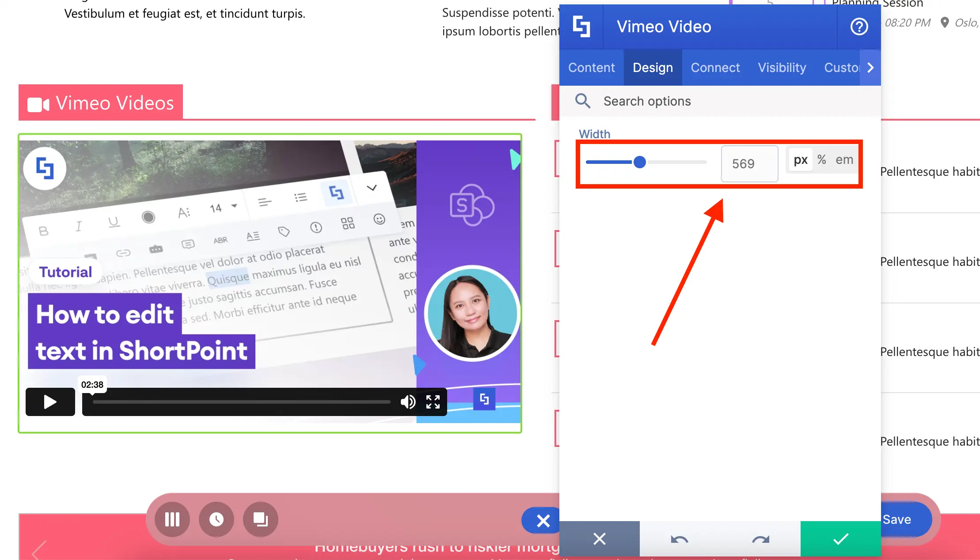
Task: Click the ShortPoint logo in panel header
Action: (581, 26)
